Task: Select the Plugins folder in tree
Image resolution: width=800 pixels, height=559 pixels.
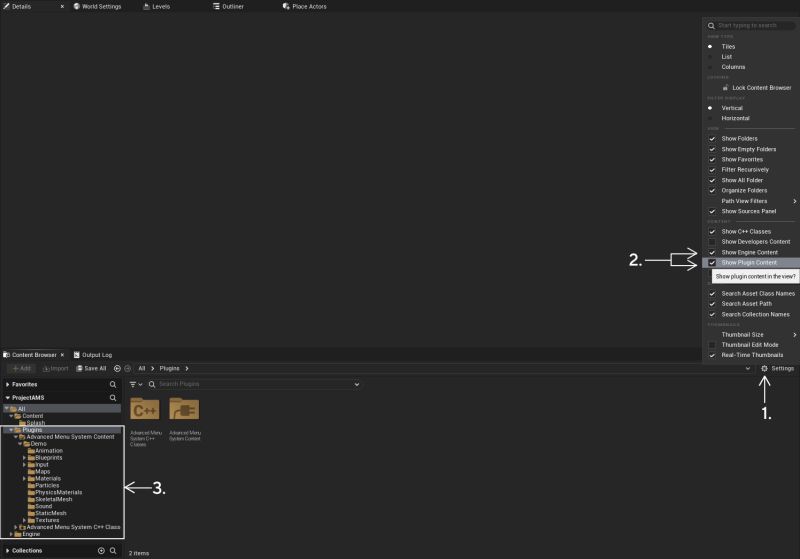Action: click(32, 430)
